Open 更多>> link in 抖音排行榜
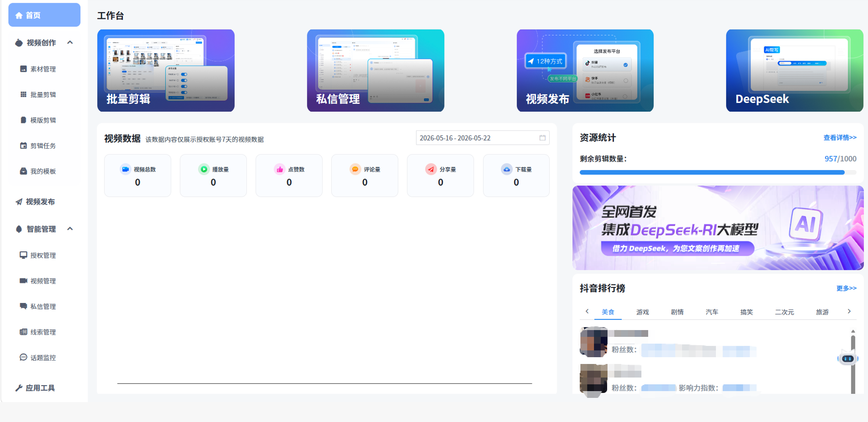The width and height of the screenshot is (868, 422). pyautogui.click(x=846, y=289)
